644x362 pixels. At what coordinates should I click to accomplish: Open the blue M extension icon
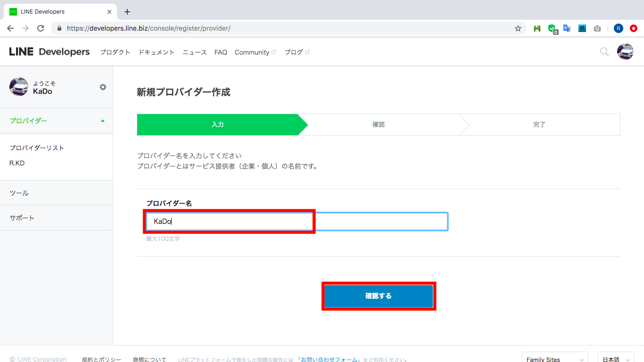[x=582, y=28]
